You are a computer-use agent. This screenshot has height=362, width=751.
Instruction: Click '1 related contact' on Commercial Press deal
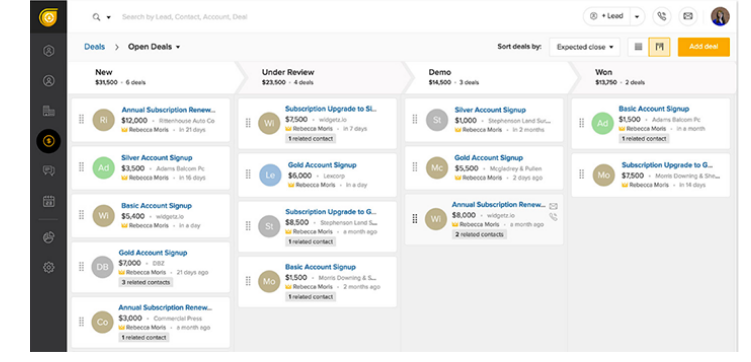click(144, 337)
